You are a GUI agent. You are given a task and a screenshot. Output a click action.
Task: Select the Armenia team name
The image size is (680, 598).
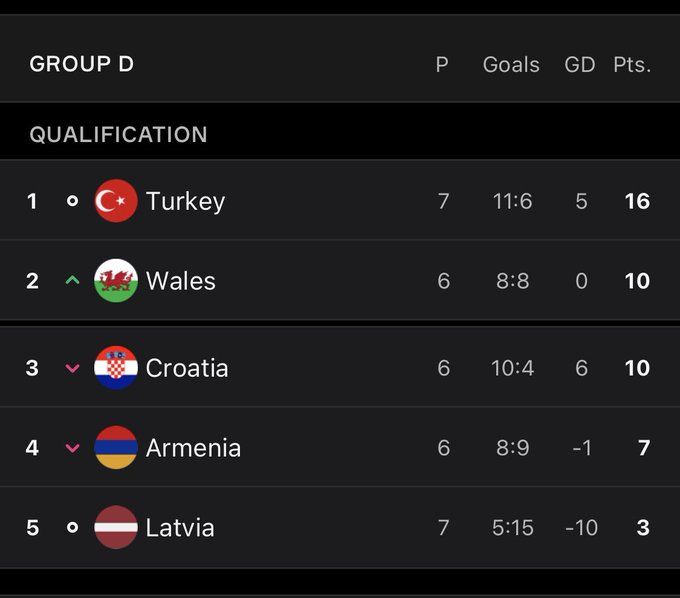point(193,448)
